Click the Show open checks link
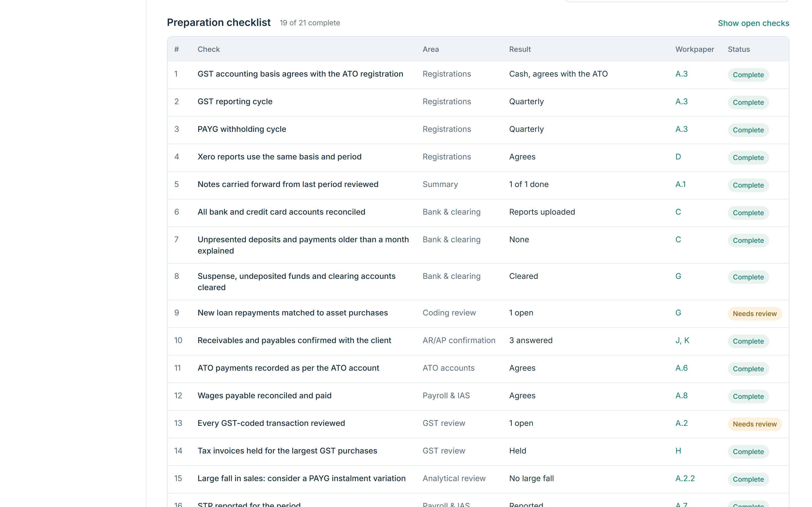 pyautogui.click(x=753, y=23)
